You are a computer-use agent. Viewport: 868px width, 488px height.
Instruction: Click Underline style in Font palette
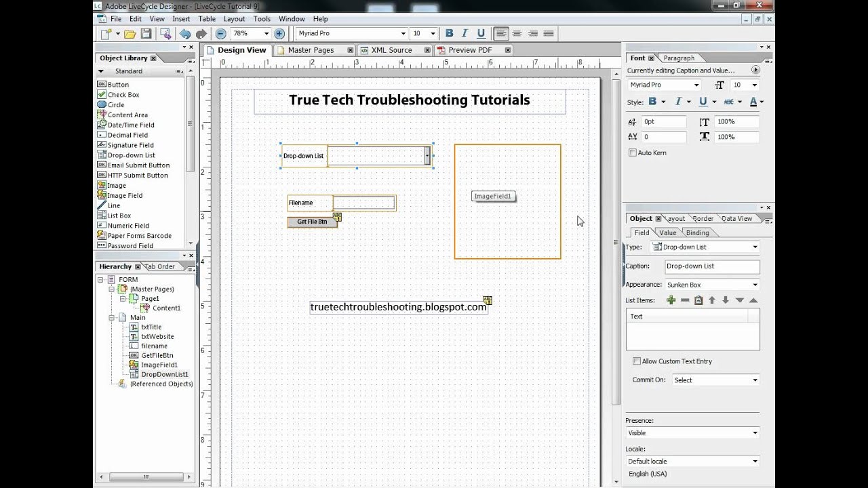click(703, 102)
